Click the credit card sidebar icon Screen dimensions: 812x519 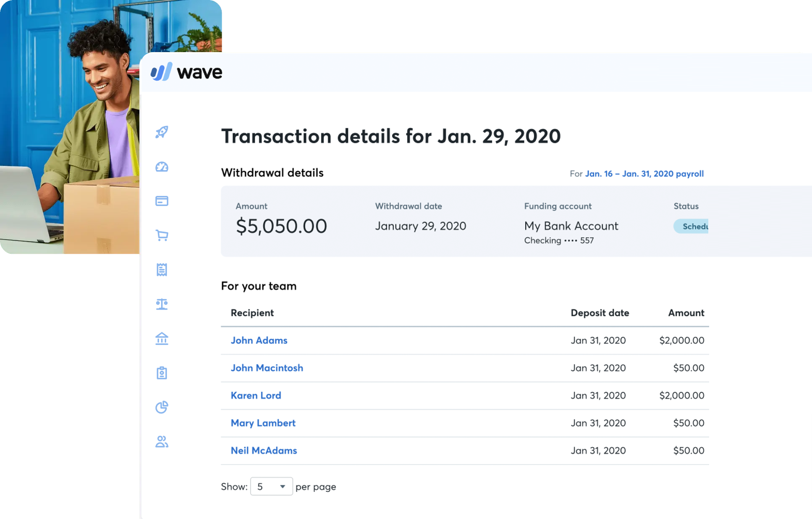tap(162, 201)
